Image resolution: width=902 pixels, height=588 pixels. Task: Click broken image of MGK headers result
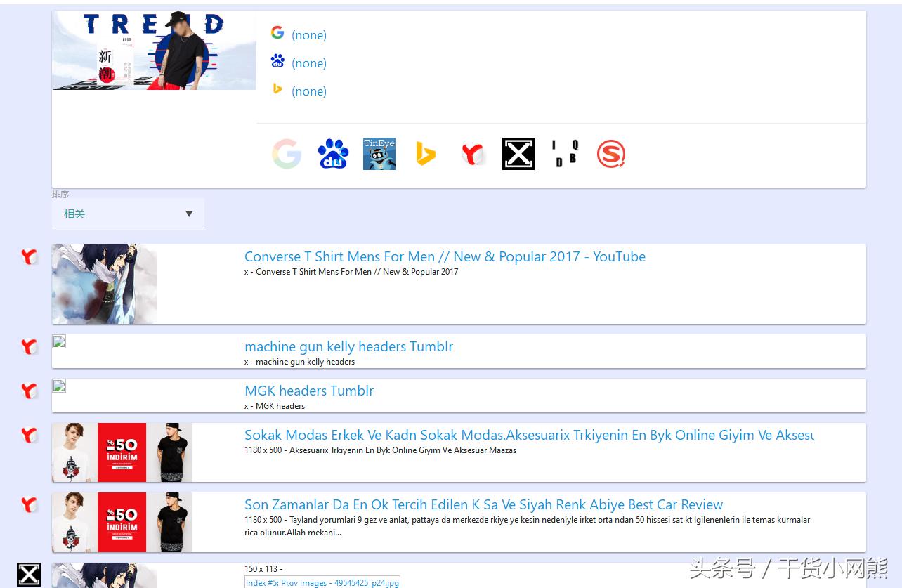pos(59,386)
